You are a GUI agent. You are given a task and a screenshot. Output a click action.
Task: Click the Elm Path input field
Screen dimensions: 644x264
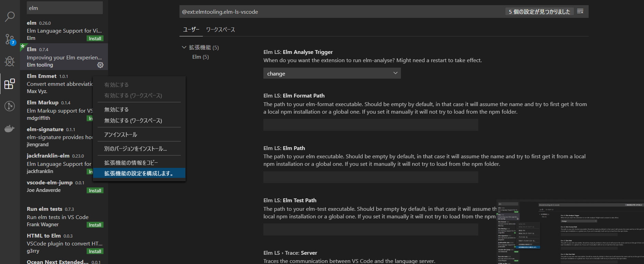pyautogui.click(x=371, y=177)
